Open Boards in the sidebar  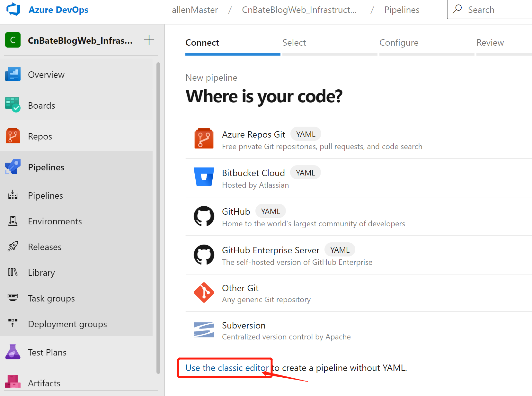point(41,106)
